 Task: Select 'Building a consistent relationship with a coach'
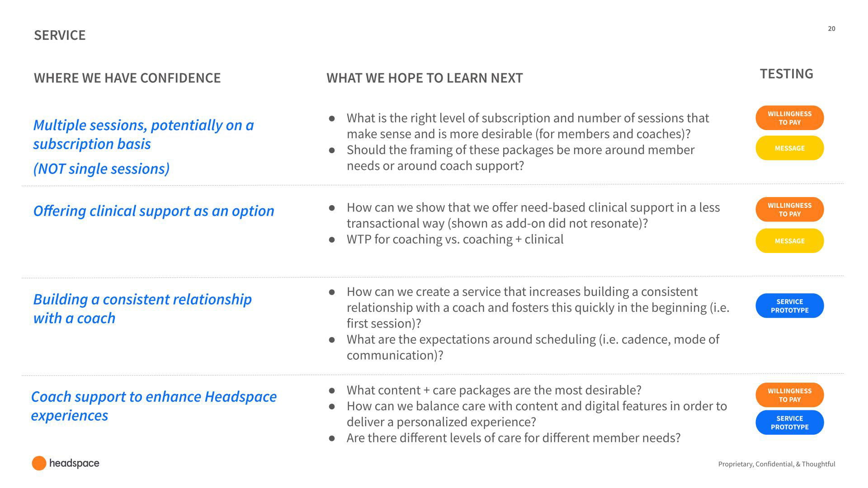(x=142, y=309)
